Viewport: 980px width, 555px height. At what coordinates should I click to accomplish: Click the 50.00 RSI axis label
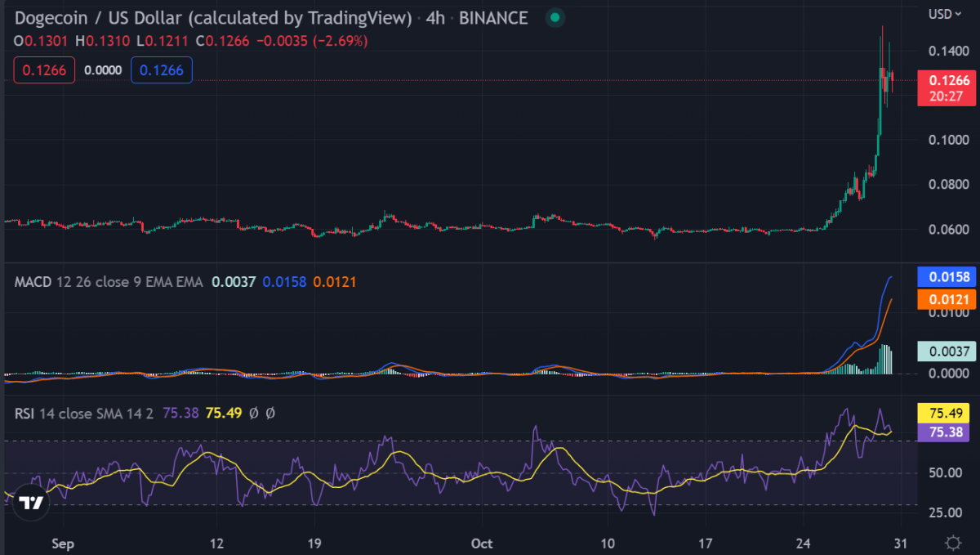[947, 472]
